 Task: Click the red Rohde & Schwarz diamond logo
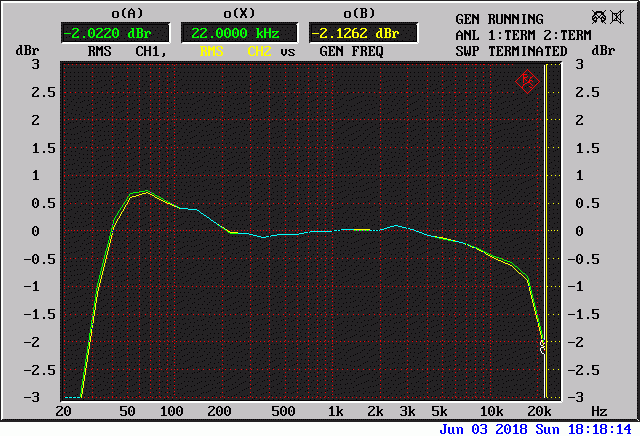[527, 82]
